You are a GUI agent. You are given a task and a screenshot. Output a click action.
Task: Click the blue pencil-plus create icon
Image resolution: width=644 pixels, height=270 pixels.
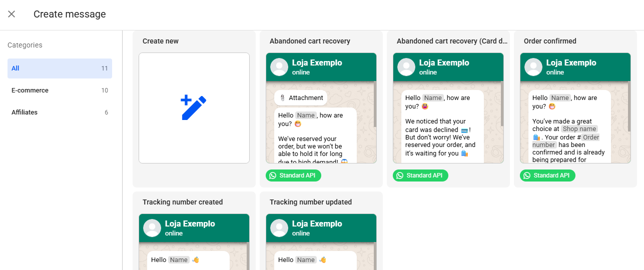[x=194, y=107]
